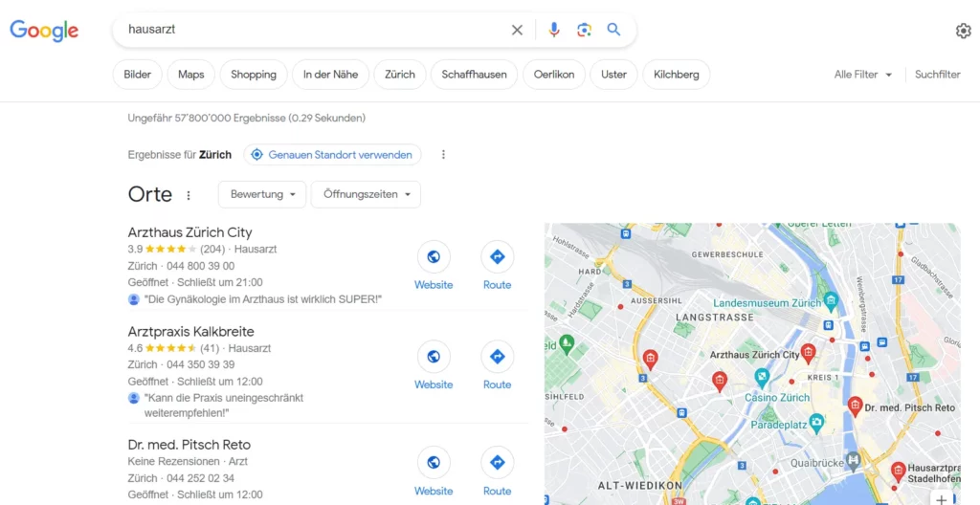Screen dimensions: 980x505
Task: Switch to the Bilder tab
Action: (138, 75)
